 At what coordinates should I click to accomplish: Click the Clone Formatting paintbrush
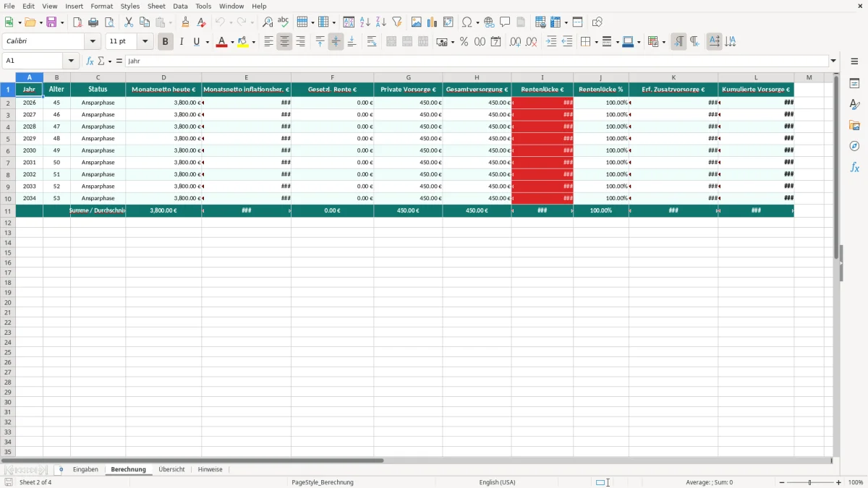tap(185, 22)
